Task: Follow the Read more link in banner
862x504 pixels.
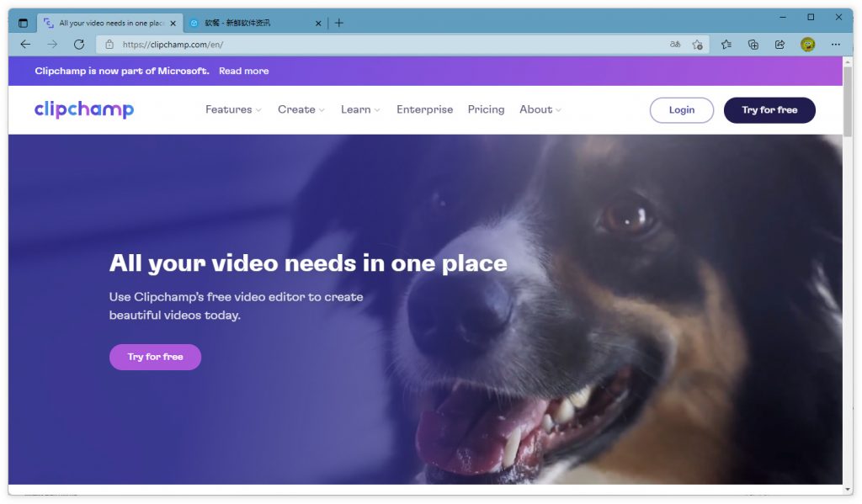Action: point(243,72)
